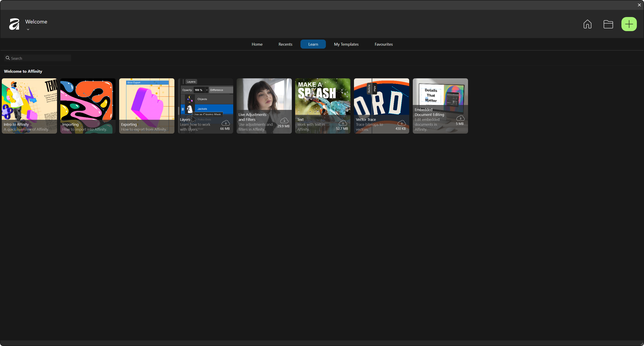The height and width of the screenshot is (346, 644).
Task: Select the Learn tab
Action: [313, 44]
